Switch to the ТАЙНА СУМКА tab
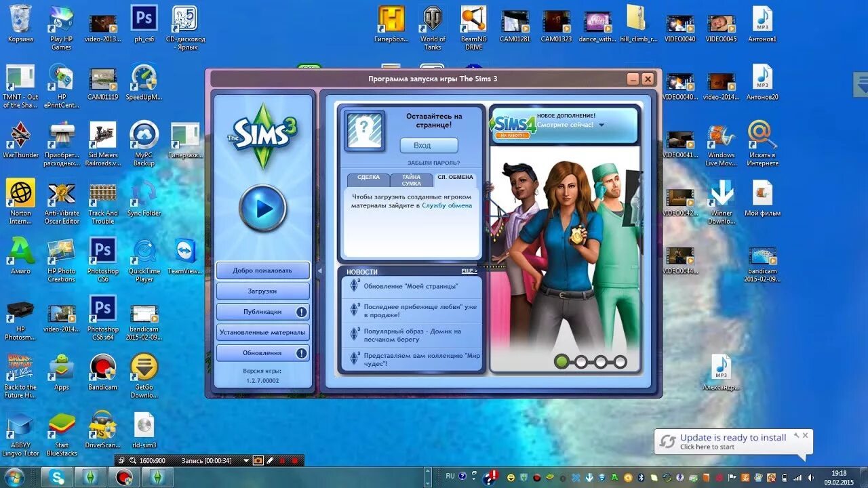 pyautogui.click(x=411, y=180)
